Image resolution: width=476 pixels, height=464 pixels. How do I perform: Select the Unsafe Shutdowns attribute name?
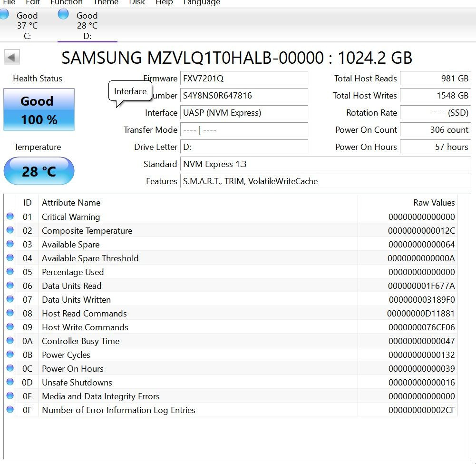coord(77,383)
